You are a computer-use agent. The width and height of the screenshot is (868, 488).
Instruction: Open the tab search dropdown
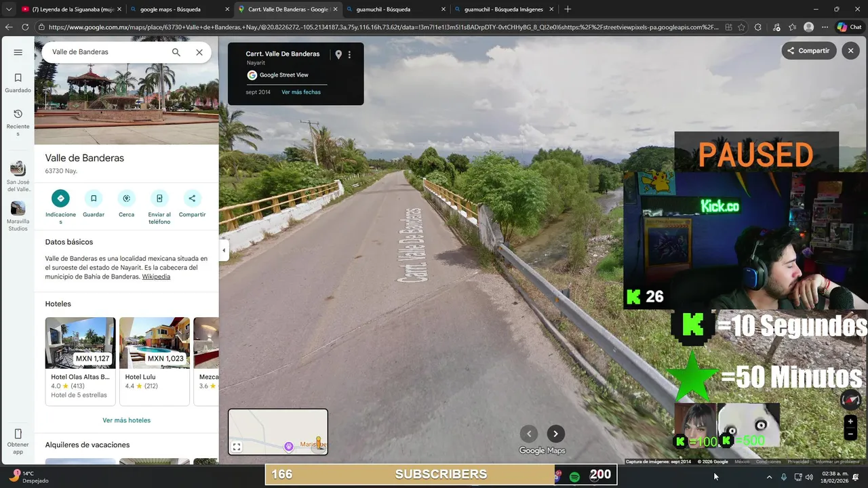click(8, 9)
